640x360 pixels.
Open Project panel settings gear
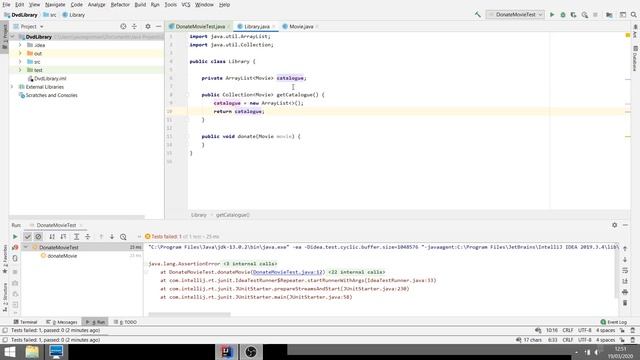click(148, 27)
